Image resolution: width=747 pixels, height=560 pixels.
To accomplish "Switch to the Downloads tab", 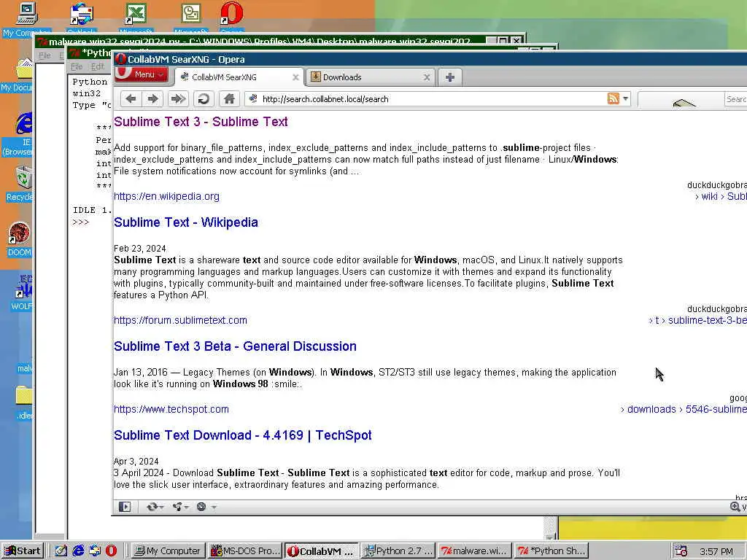I will pyautogui.click(x=369, y=77).
